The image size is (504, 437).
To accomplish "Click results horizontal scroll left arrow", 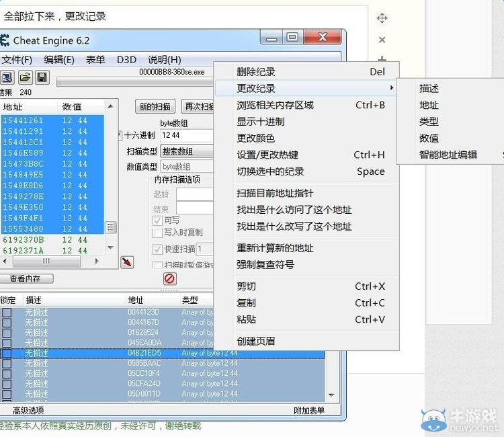I will tap(5, 261).
